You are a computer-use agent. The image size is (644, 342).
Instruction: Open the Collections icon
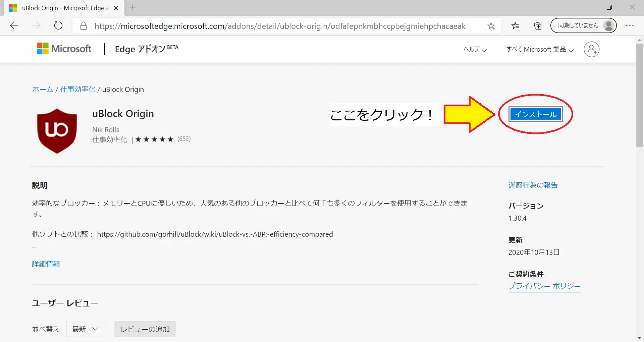point(538,25)
